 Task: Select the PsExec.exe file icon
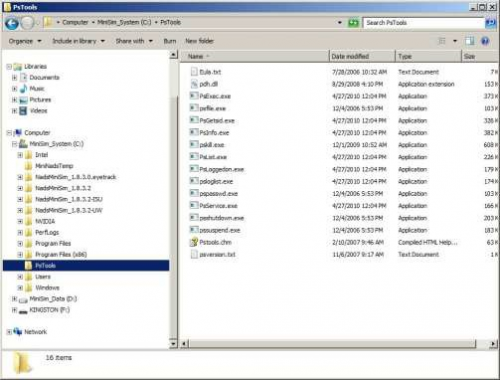(x=194, y=96)
